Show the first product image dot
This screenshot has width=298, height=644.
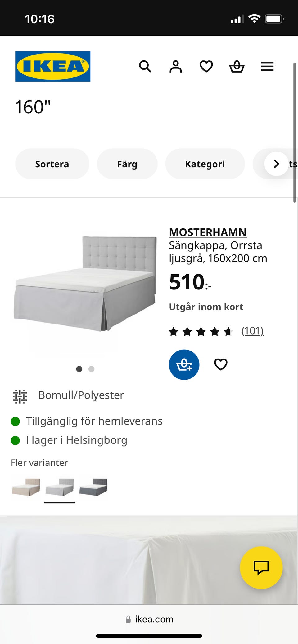(79, 369)
